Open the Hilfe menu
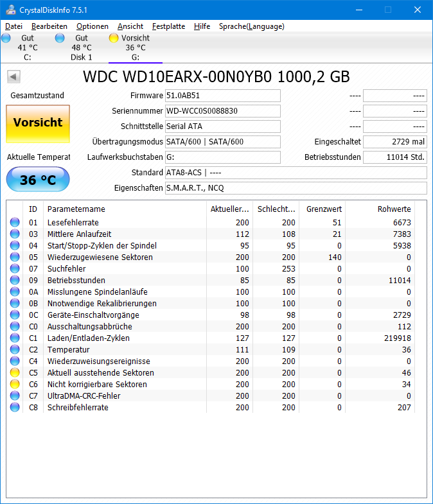This screenshot has width=433, height=504. [202, 26]
